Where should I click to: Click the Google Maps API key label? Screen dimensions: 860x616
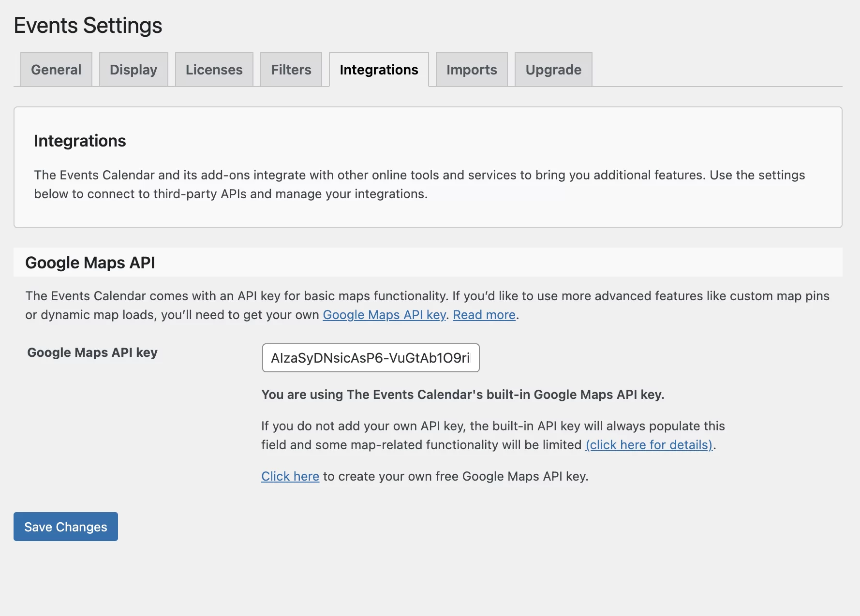pyautogui.click(x=92, y=352)
